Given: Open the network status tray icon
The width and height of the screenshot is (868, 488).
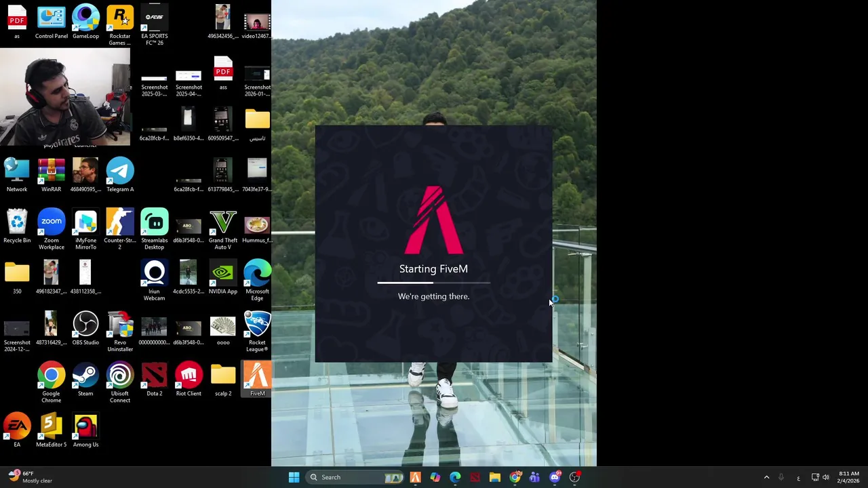Looking at the screenshot, I should (x=815, y=477).
